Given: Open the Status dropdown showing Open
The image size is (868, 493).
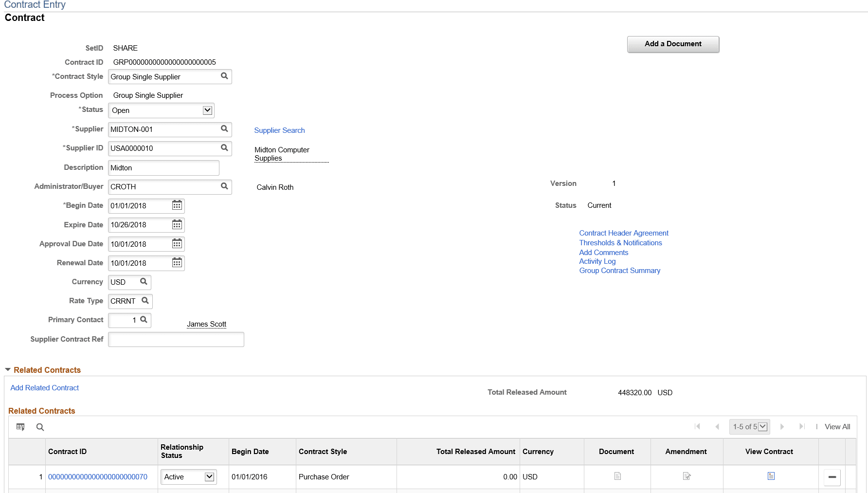Looking at the screenshot, I should click(x=207, y=110).
